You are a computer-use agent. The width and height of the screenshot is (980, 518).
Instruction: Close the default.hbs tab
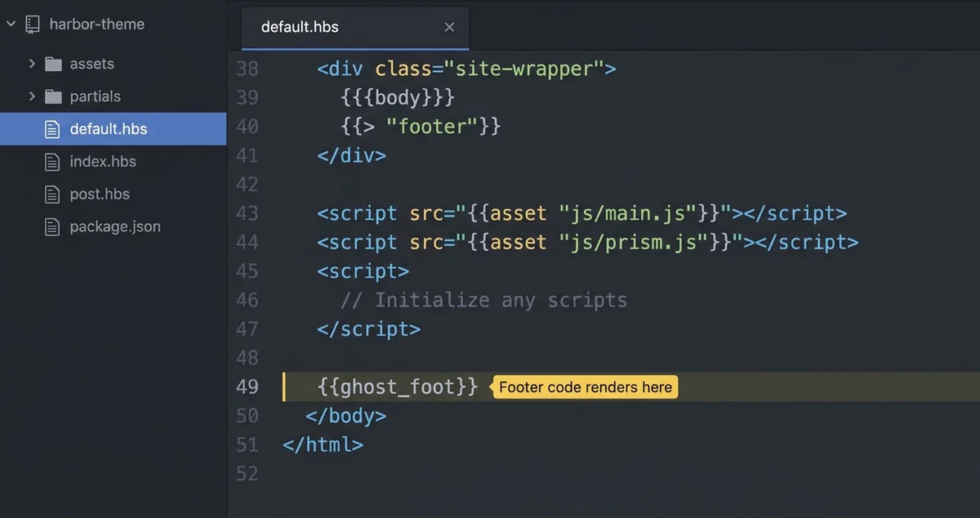coord(449,27)
